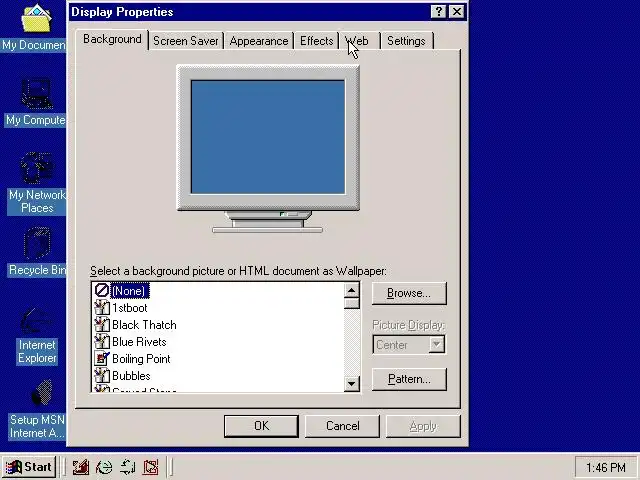Screen dimensions: 640x480
Task: Click the third quick launch icon with arrows
Action: 127,467
